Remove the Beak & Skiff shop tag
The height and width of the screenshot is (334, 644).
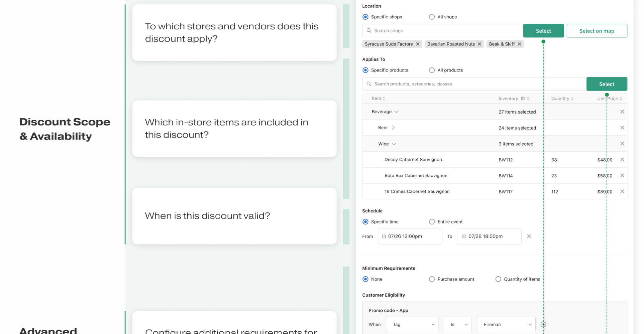[x=519, y=44]
